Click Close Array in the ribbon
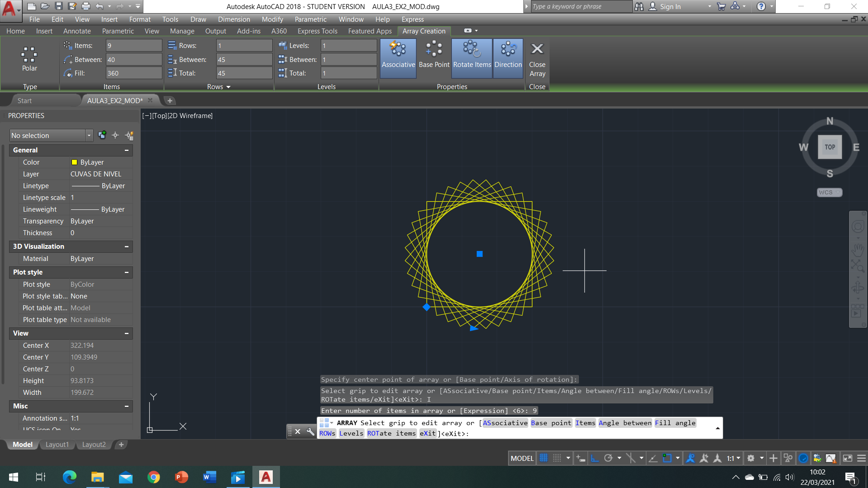The image size is (868, 488). (x=537, y=59)
